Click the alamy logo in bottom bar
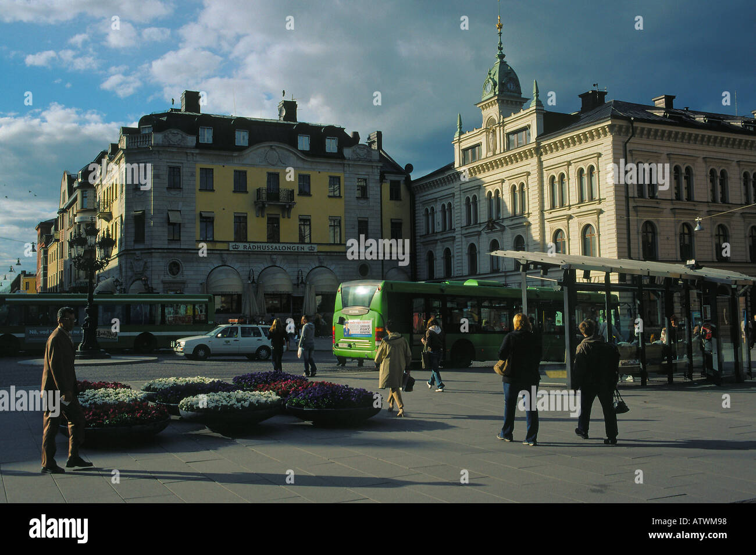This screenshot has width=756, height=555. pyautogui.click(x=59, y=528)
